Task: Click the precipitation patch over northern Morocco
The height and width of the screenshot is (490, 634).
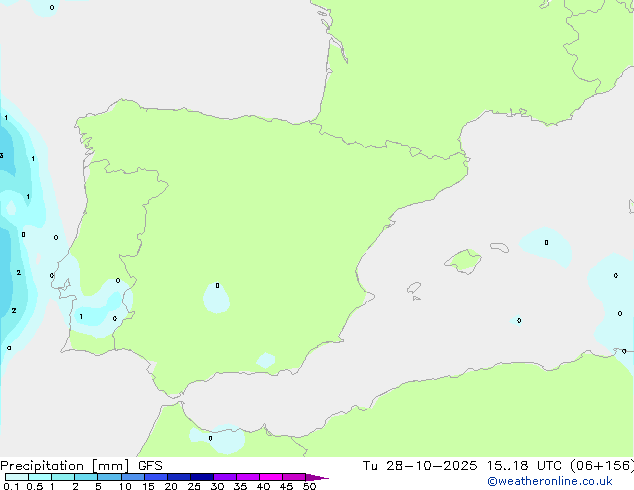Action: coord(217,439)
